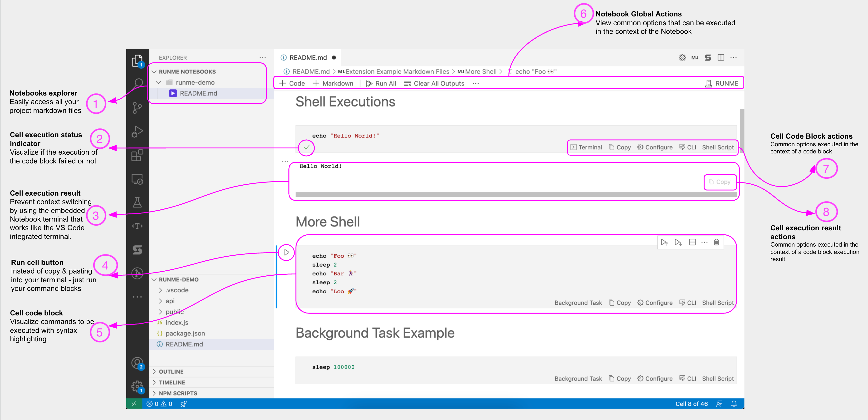Open the Source Control view in activity bar

pos(137,108)
